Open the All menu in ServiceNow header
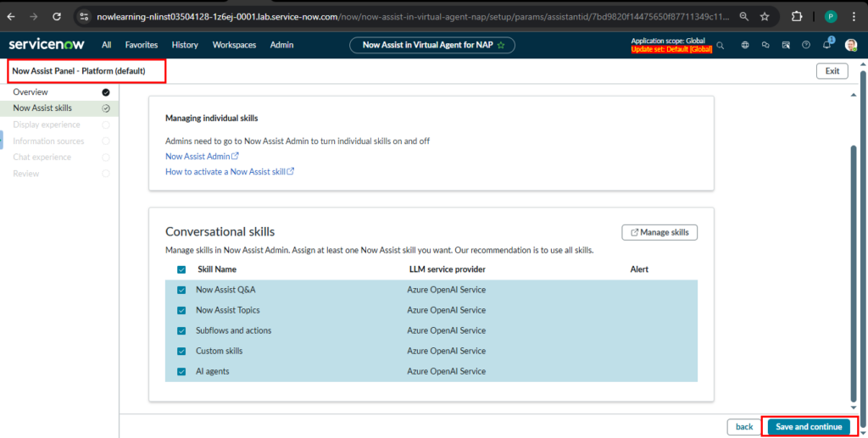 (x=106, y=45)
